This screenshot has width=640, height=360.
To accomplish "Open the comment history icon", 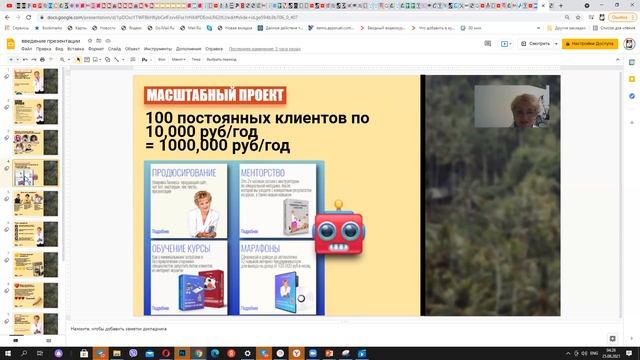I will pyautogui.click(x=488, y=44).
